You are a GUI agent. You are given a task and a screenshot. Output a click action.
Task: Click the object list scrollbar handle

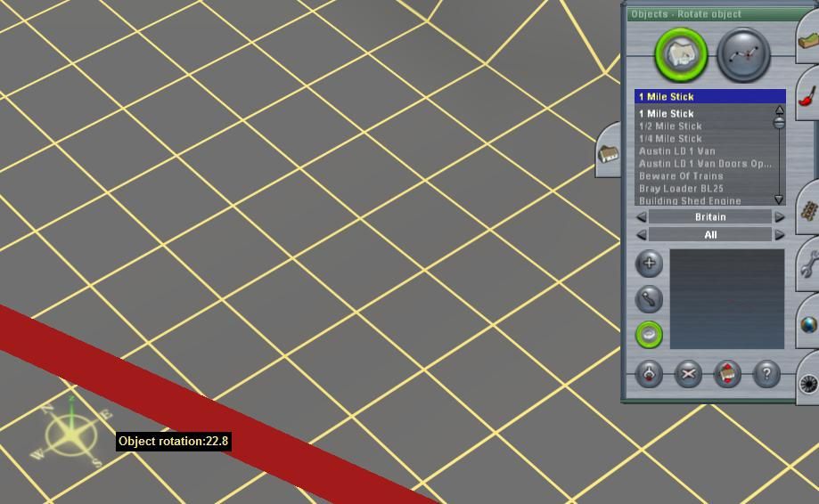click(779, 123)
